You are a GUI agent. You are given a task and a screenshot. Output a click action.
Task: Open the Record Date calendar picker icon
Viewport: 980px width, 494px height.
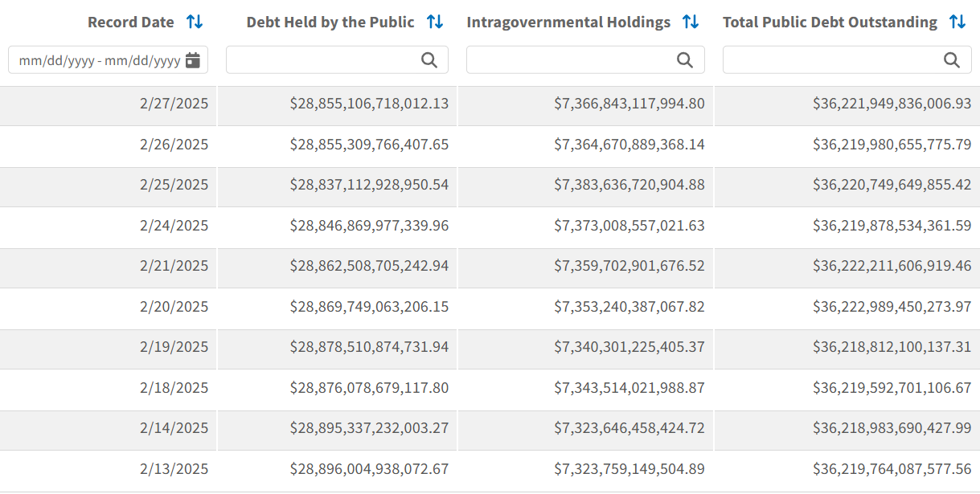(x=193, y=60)
